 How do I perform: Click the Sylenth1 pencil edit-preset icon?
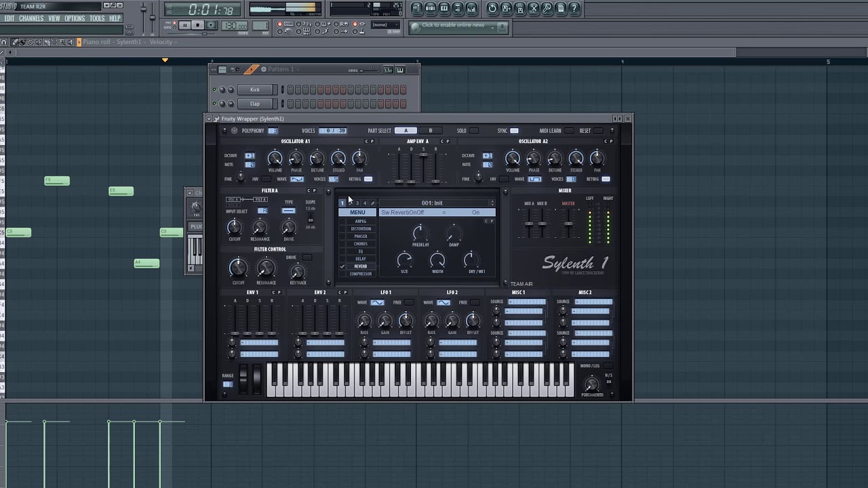(x=372, y=203)
